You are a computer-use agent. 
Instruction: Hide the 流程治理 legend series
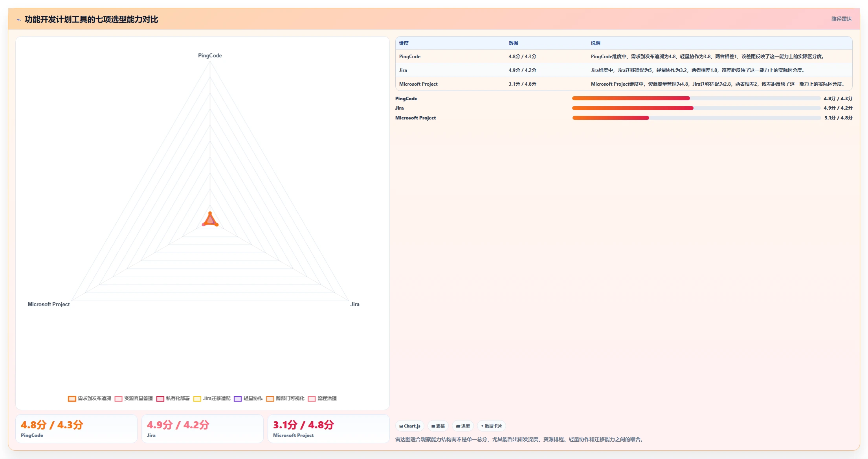[322, 398]
